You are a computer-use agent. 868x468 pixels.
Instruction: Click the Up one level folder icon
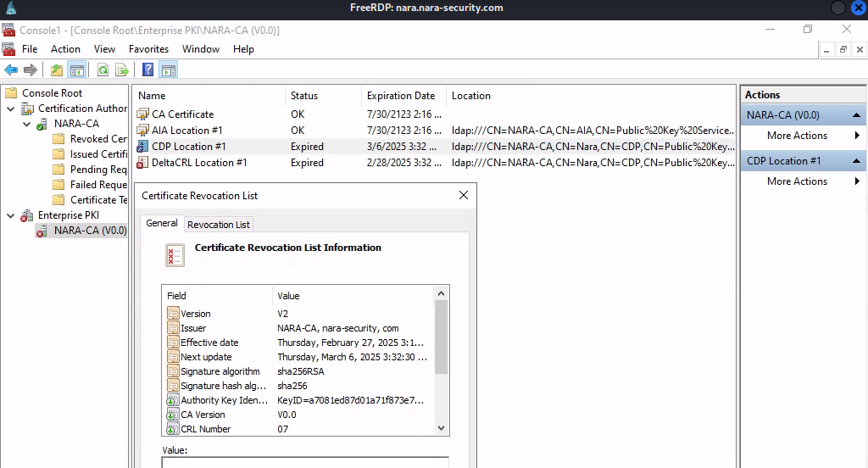pos(56,70)
